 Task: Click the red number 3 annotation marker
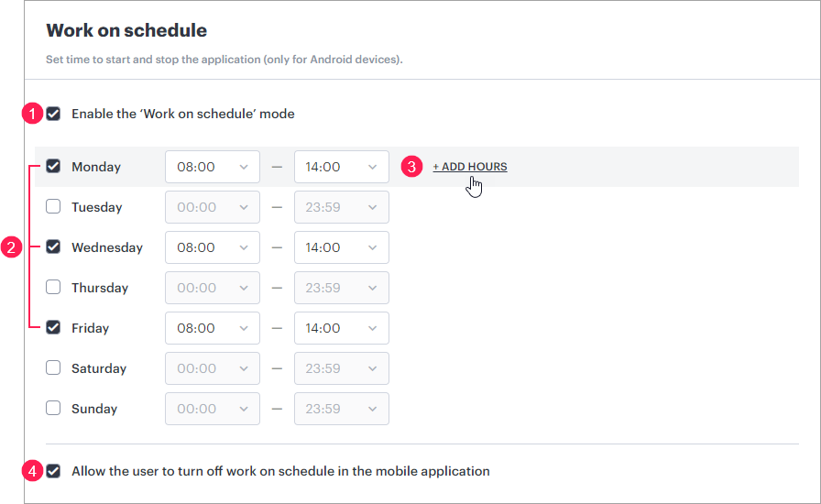(412, 167)
